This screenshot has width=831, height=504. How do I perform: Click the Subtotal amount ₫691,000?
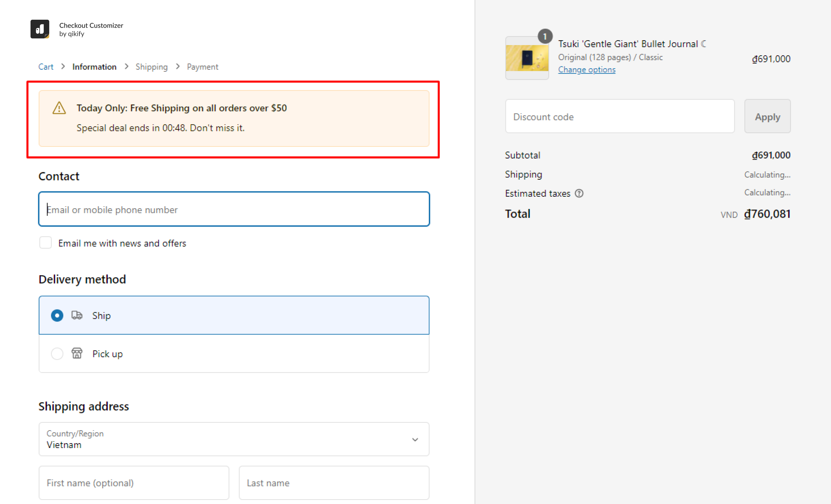[771, 155]
